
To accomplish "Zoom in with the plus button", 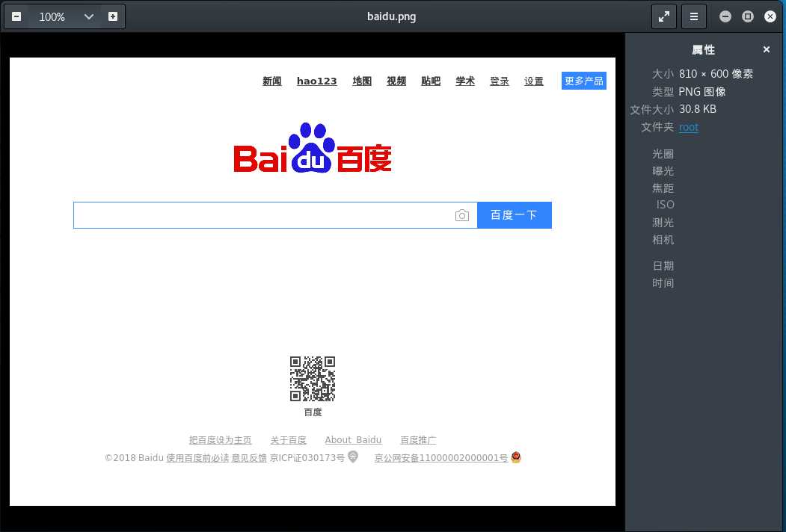I will [x=113, y=16].
